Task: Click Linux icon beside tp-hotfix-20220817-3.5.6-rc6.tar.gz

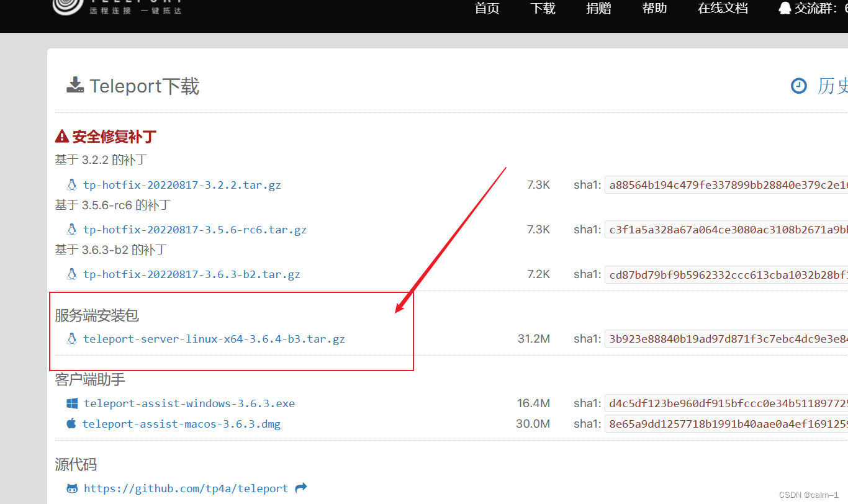Action: click(71, 229)
